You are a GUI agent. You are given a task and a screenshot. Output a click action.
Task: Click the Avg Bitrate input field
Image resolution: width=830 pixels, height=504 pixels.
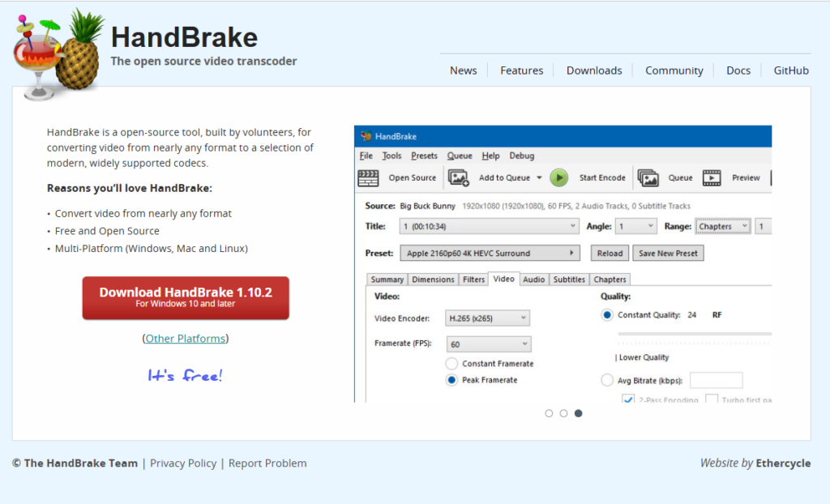(716, 380)
